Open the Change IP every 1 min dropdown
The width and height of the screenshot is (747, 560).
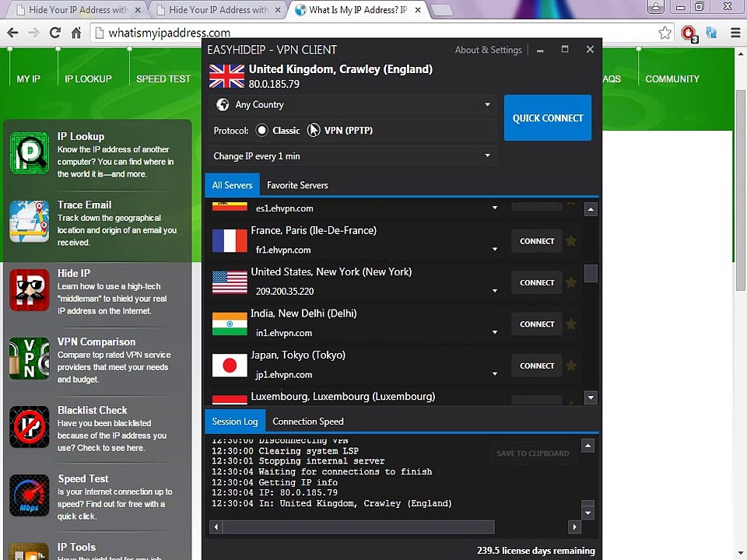click(x=352, y=156)
